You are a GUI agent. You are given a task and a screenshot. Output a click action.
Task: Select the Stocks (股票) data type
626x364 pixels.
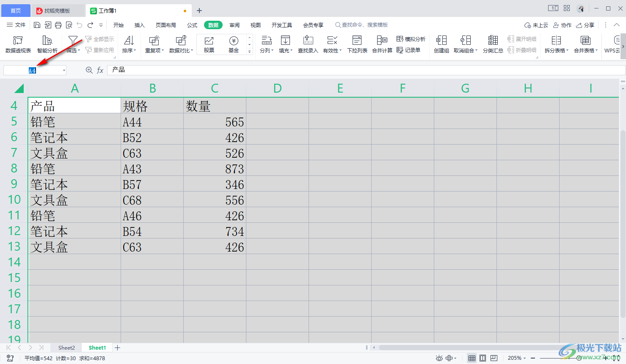coord(209,44)
